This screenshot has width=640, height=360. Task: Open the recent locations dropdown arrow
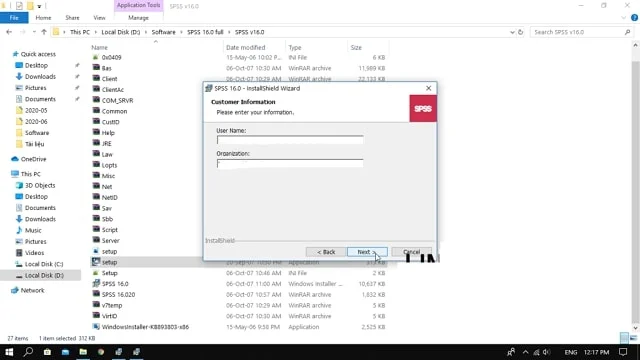point(34,32)
